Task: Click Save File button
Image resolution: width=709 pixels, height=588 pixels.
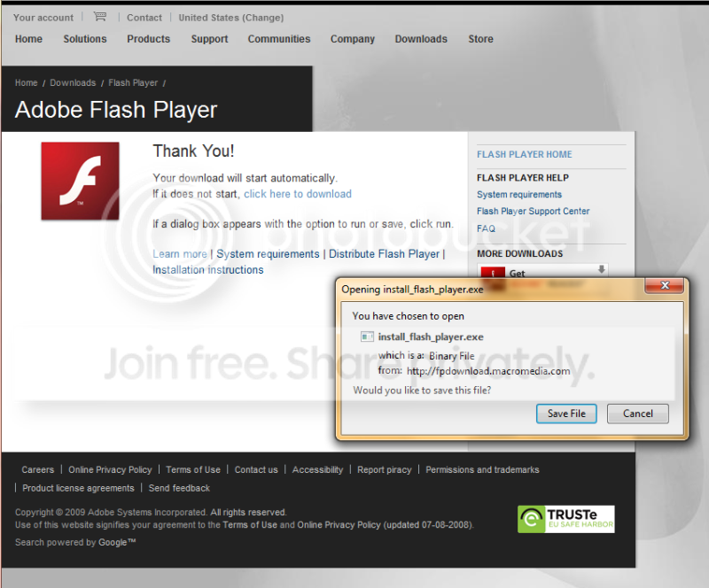Action: pyautogui.click(x=566, y=414)
